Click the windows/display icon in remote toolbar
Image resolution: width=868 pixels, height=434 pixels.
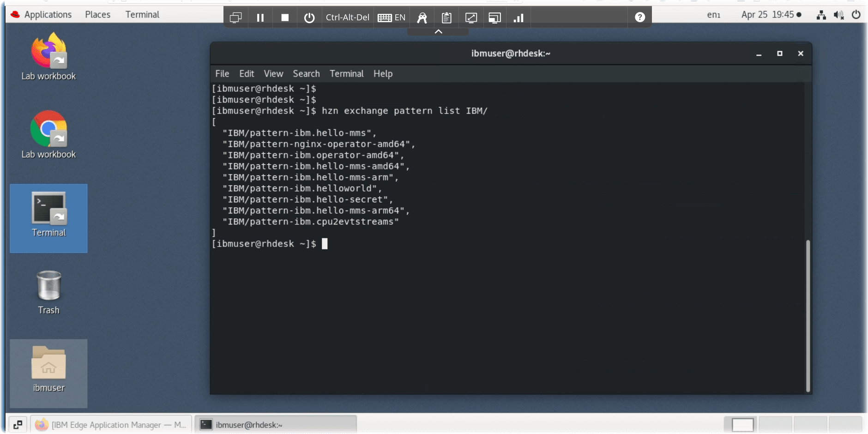pos(235,18)
